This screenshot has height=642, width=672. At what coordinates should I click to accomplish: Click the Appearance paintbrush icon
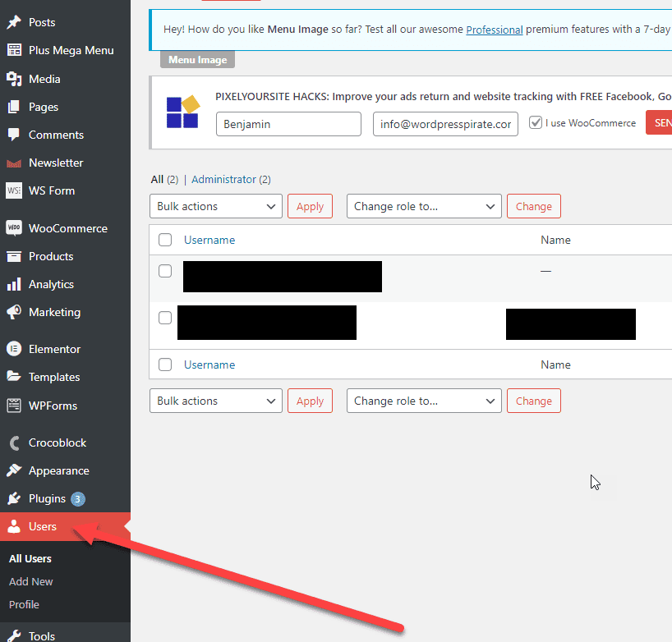tap(14, 470)
